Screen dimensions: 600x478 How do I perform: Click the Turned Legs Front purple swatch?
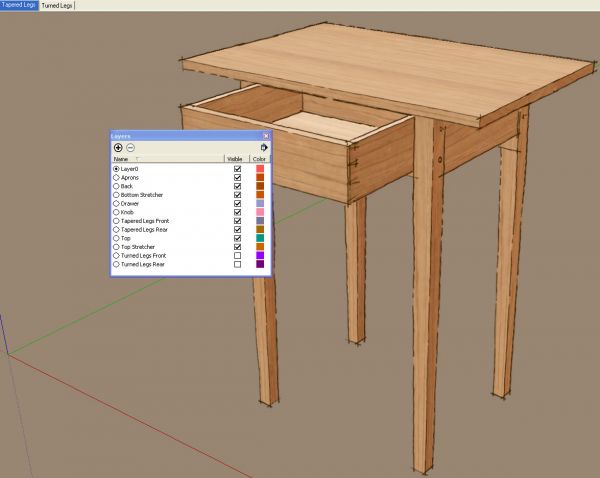(x=260, y=256)
